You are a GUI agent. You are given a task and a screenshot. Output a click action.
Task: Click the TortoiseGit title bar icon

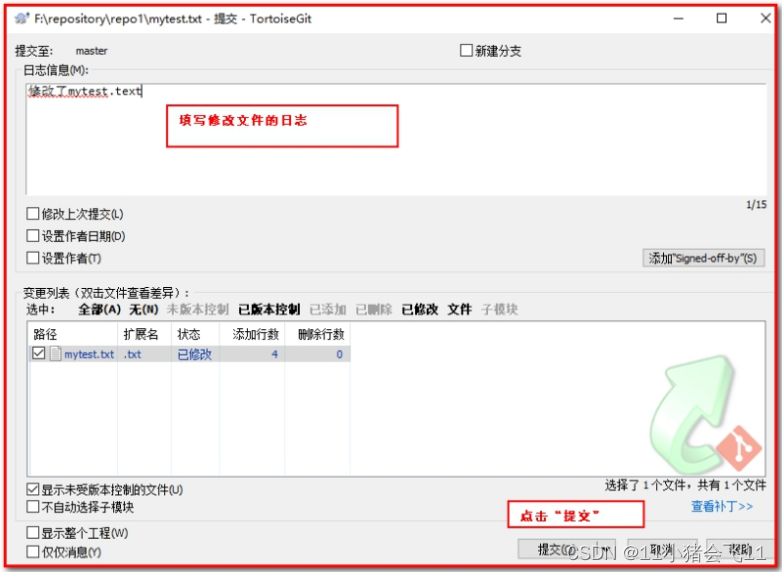click(x=21, y=19)
